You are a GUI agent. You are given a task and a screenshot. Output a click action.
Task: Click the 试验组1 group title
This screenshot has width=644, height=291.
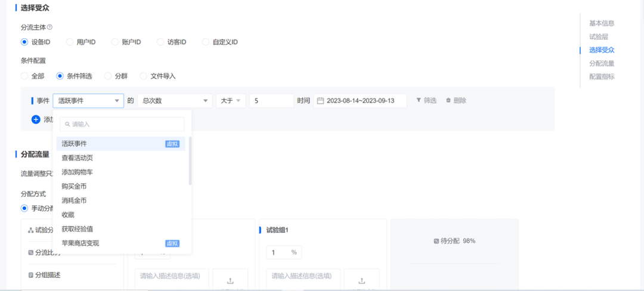[x=277, y=230]
